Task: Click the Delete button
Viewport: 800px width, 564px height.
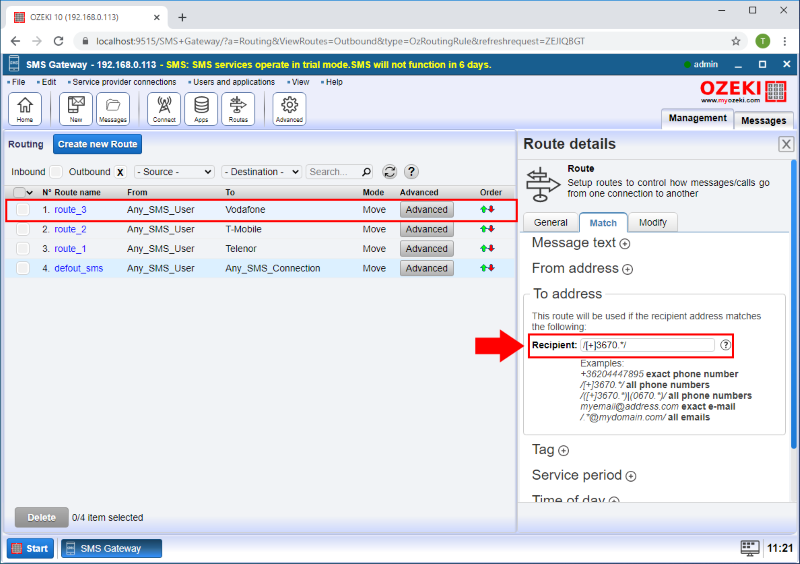Action: coord(41,518)
